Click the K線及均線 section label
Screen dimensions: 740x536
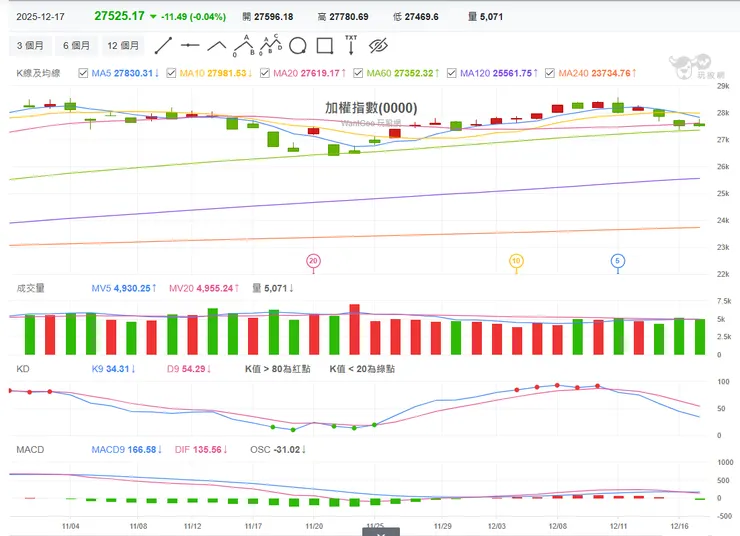[38, 73]
